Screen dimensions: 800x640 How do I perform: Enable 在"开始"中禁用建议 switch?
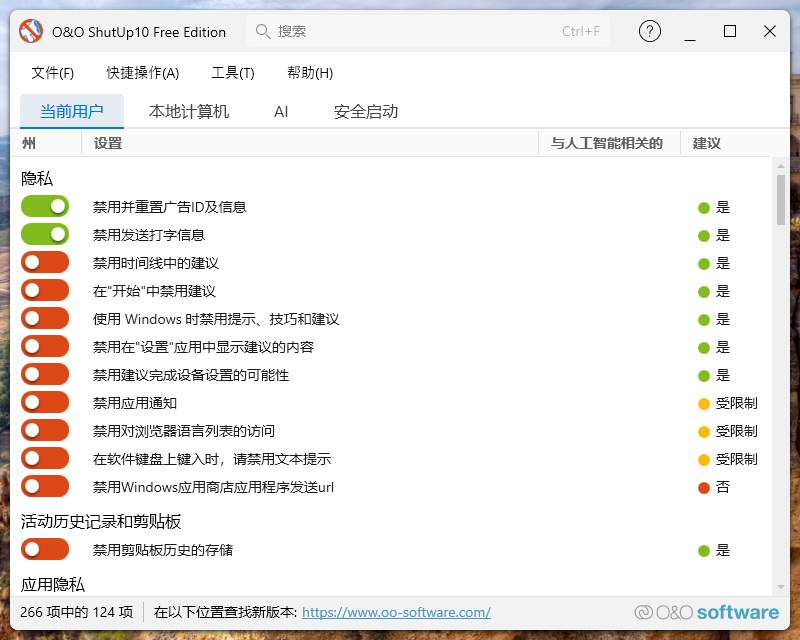(45, 290)
